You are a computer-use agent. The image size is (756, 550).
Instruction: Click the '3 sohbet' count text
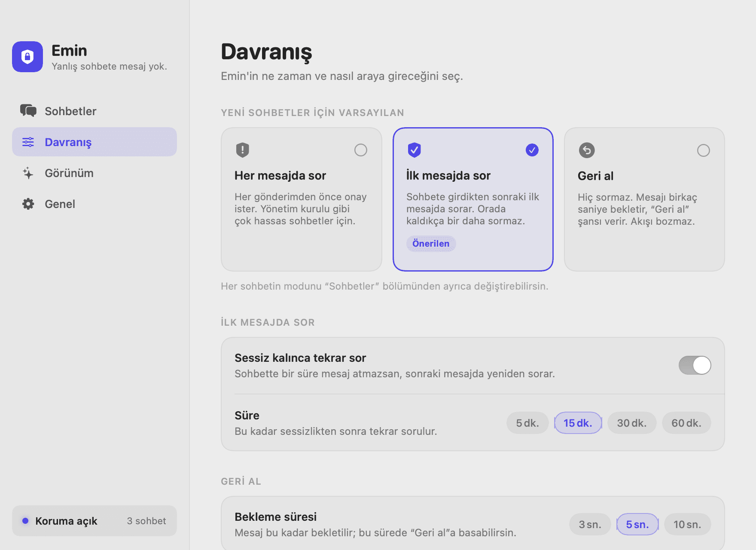[x=146, y=521]
